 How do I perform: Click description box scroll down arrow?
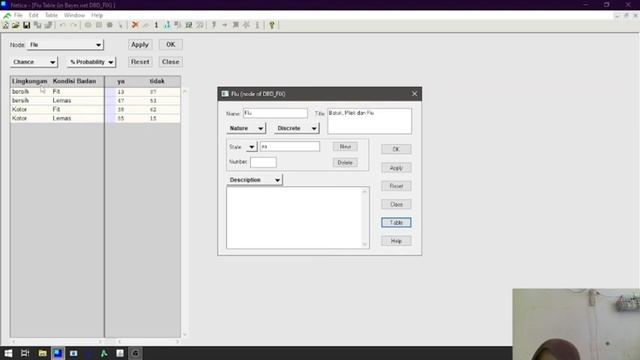(x=365, y=244)
